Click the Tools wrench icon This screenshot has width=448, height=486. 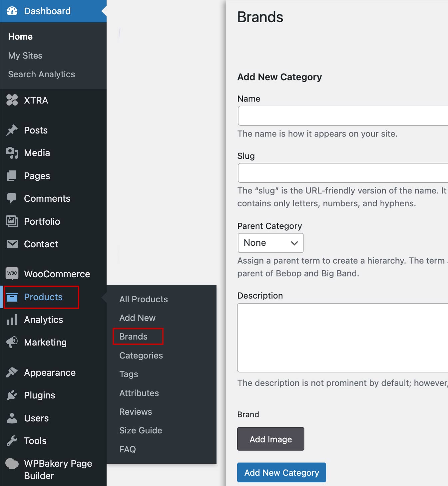[12, 441]
